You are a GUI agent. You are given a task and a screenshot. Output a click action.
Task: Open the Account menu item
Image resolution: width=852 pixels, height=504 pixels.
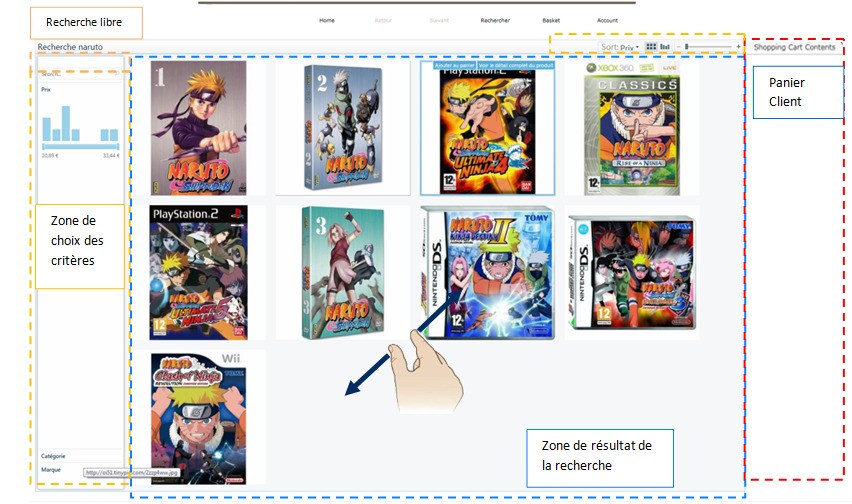pos(607,21)
